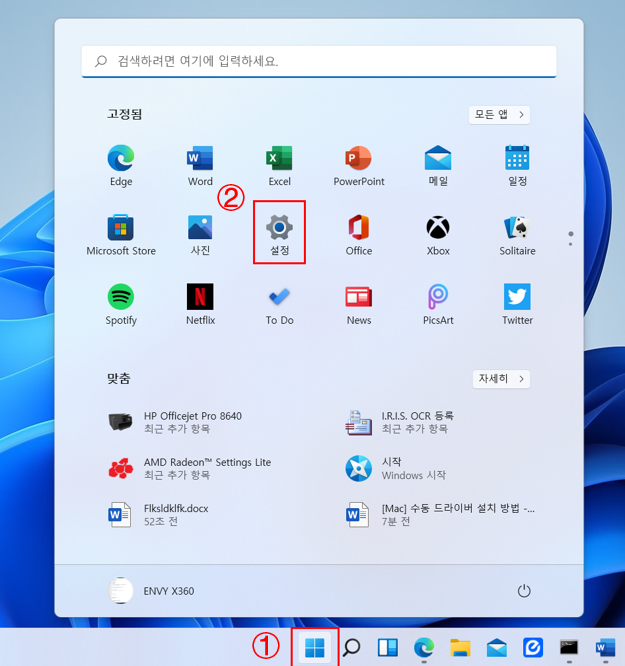625x666 pixels.
Task: Open Microsoft Store
Action: click(x=121, y=235)
